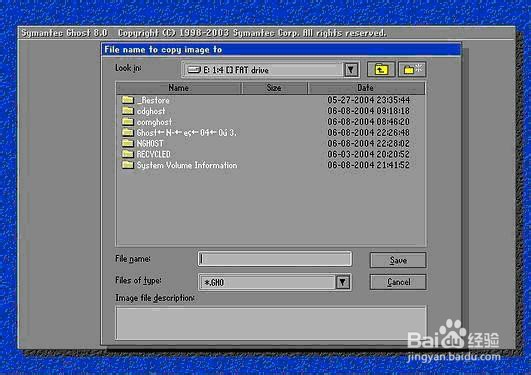Image resolution: width=531 pixels, height=375 pixels.
Task: Select the _Restore folder icon
Action: [x=128, y=100]
